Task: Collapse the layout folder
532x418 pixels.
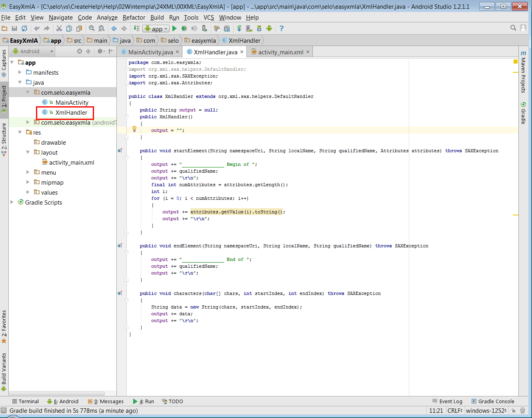Action: (x=28, y=152)
